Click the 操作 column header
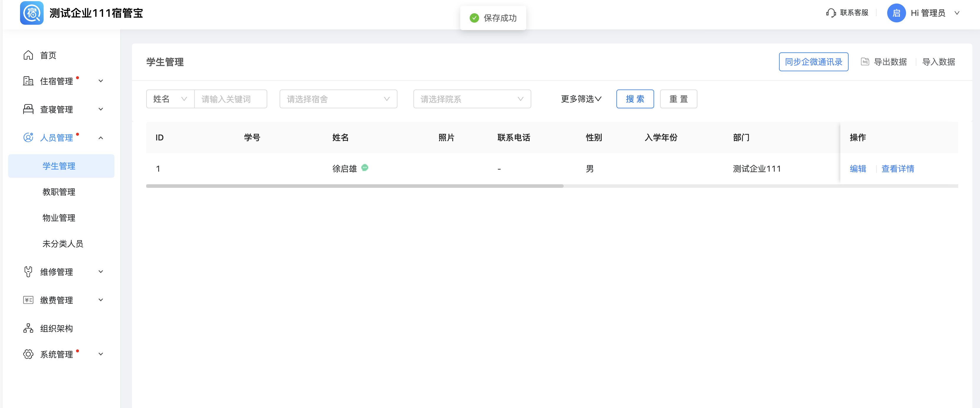 coord(857,137)
